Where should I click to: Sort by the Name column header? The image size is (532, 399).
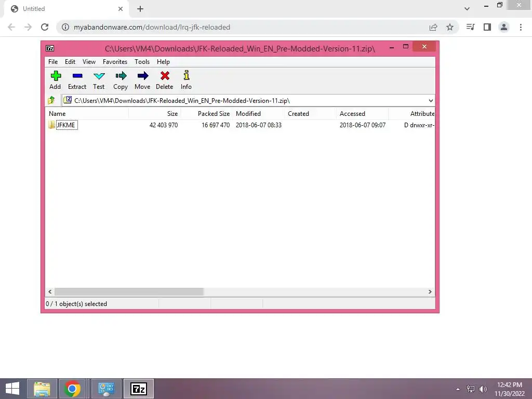tap(87, 114)
